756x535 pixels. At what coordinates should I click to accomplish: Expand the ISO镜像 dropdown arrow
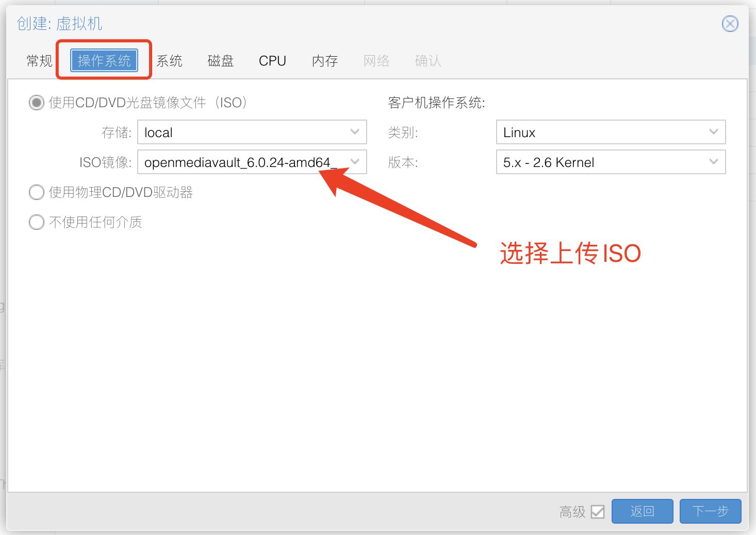click(x=355, y=162)
